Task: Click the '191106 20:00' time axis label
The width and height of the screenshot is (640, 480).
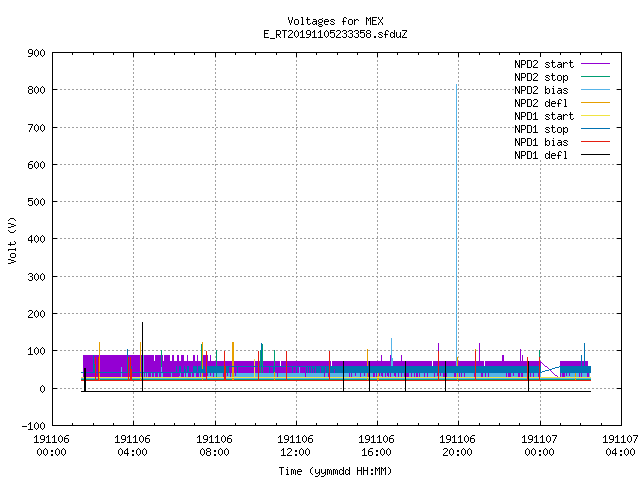Action: [x=457, y=446]
